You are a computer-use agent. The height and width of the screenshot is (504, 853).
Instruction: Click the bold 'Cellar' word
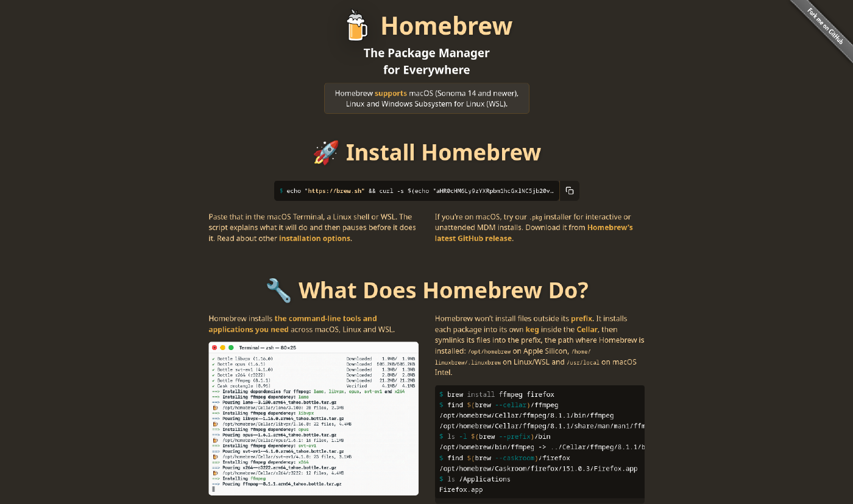tap(587, 329)
